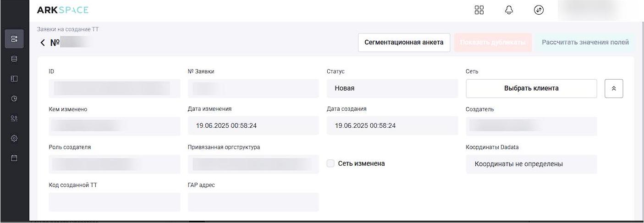Open "Заявки на создание ТТ" breadcrumb

[x=68, y=30]
